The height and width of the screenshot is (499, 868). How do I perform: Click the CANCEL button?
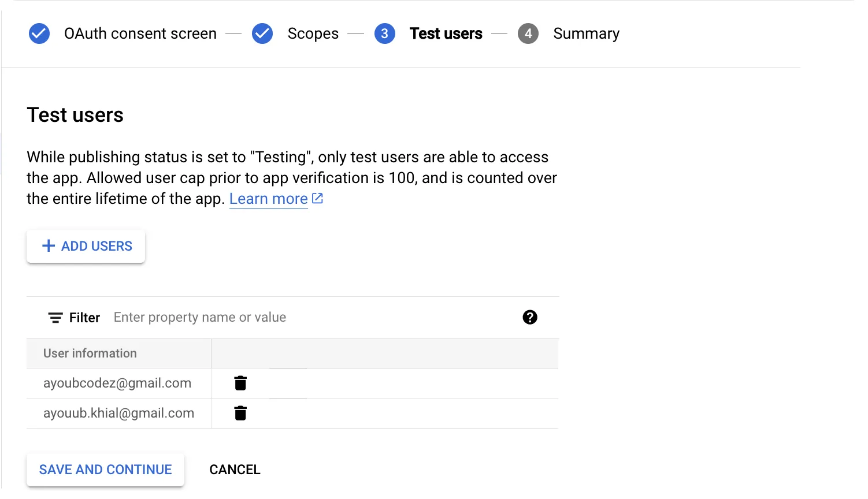coord(235,470)
